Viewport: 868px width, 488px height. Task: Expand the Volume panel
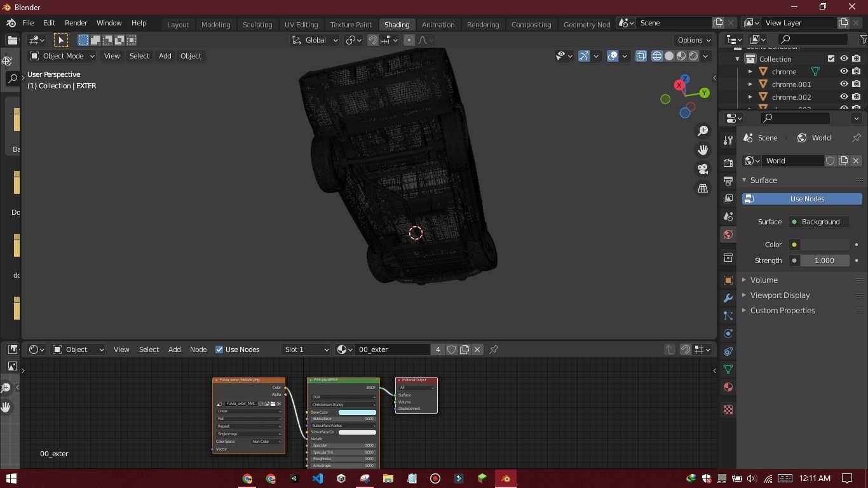(x=744, y=280)
